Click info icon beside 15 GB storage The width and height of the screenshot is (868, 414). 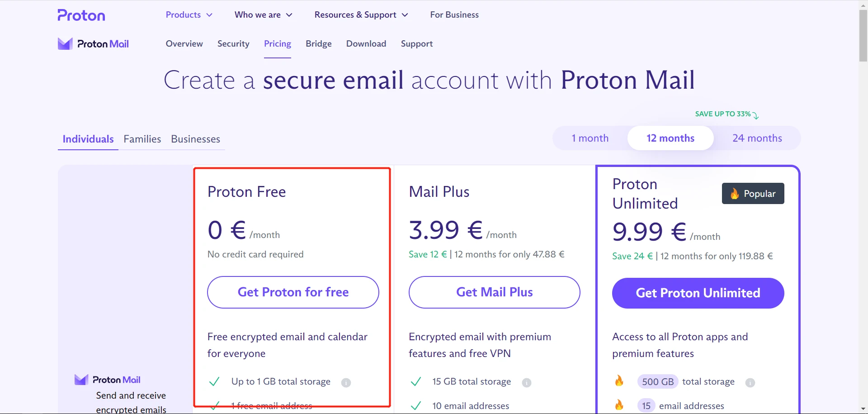click(527, 383)
